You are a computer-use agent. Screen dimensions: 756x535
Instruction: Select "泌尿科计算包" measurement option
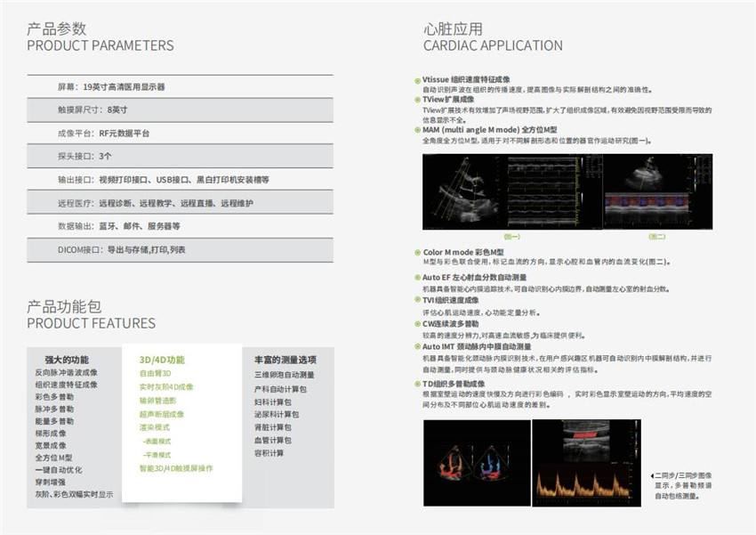click(x=277, y=415)
